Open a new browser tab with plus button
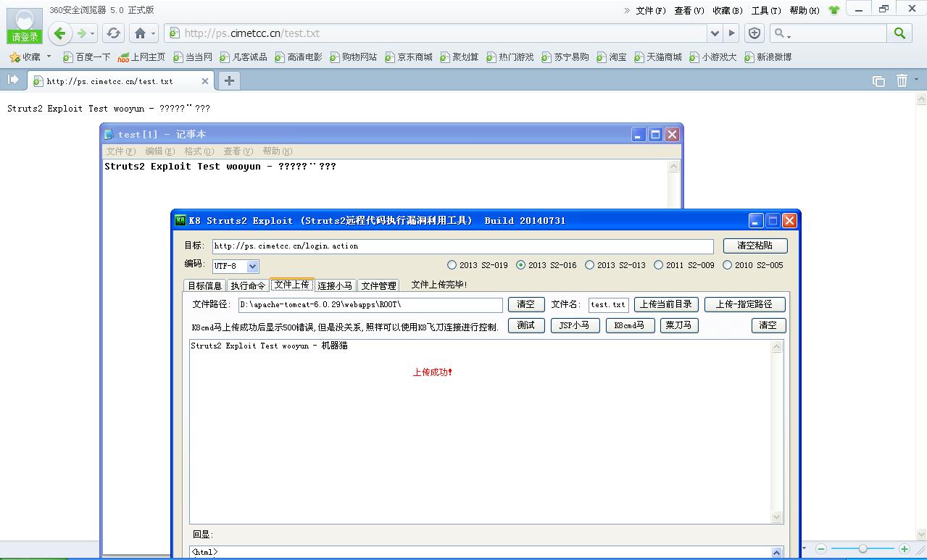The width and height of the screenshot is (927, 560). click(229, 80)
